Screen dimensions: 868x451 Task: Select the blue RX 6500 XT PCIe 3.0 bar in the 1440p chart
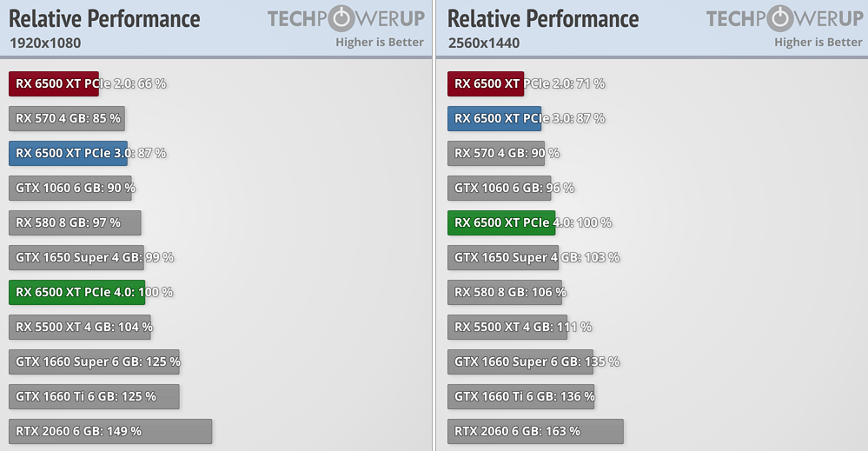tap(494, 118)
